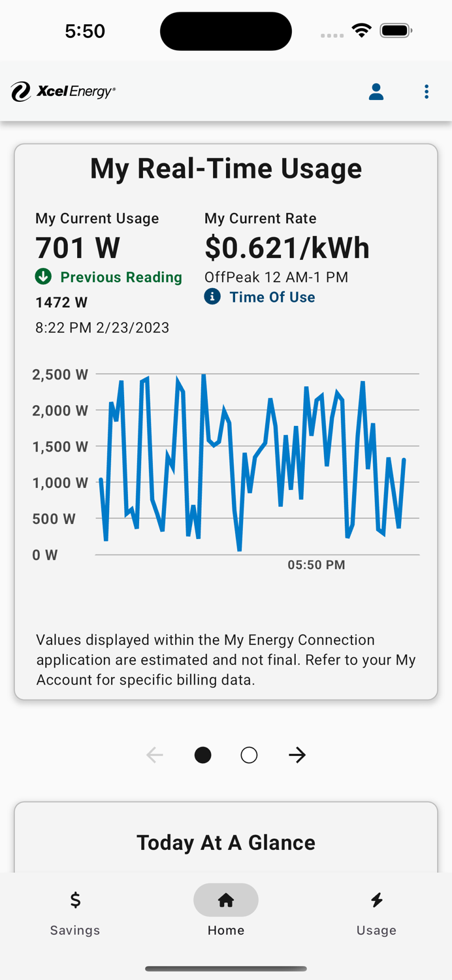Switch to the Savings tab
The image size is (452, 980).
(74, 913)
